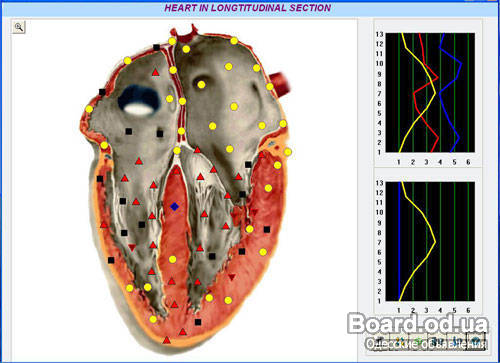Click the magnifier zoom icon

19,27
